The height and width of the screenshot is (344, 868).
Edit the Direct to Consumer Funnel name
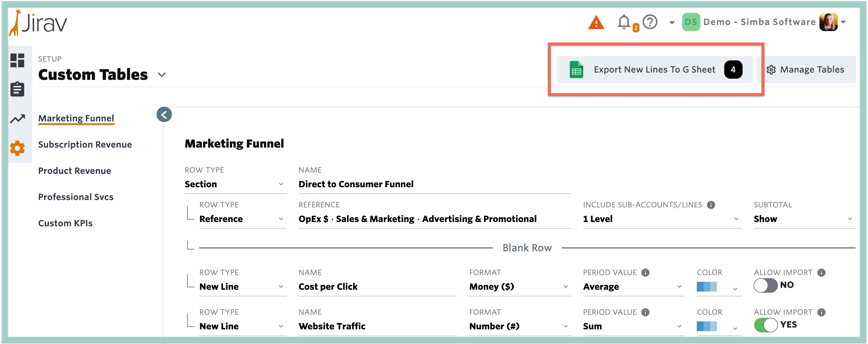click(435, 184)
